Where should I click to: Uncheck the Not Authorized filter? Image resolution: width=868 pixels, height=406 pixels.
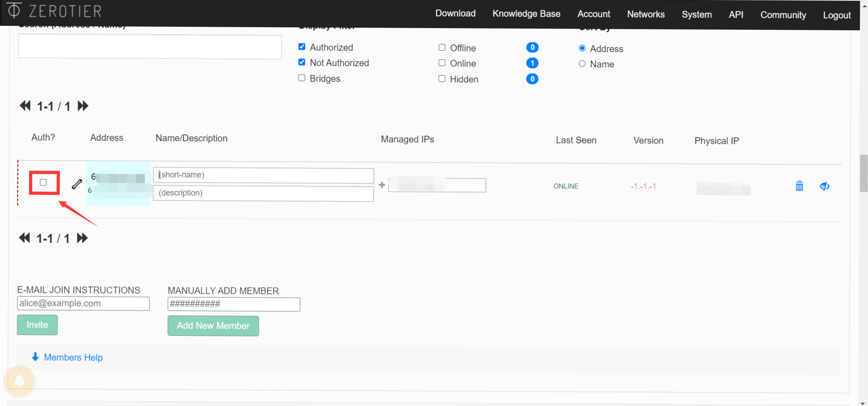tap(302, 62)
